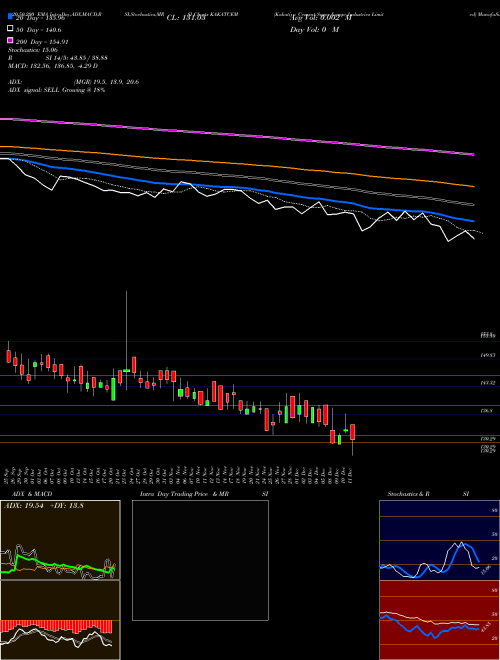This screenshot has width=500, height=660.
Task: Open the red RSI chart panel
Action: (439, 620)
